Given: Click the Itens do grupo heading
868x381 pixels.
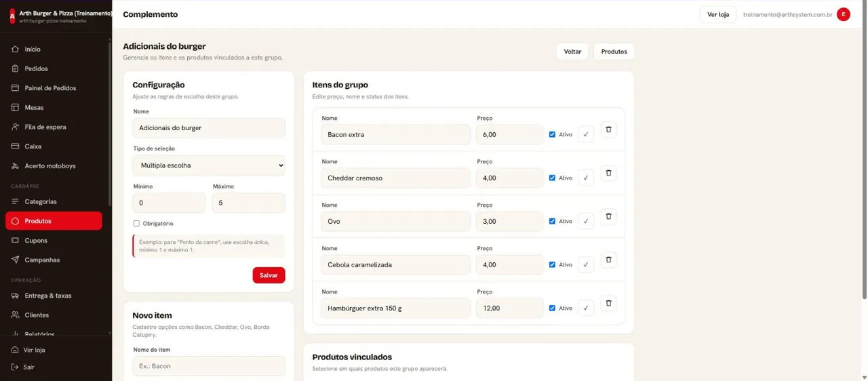Looking at the screenshot, I should (x=340, y=85).
